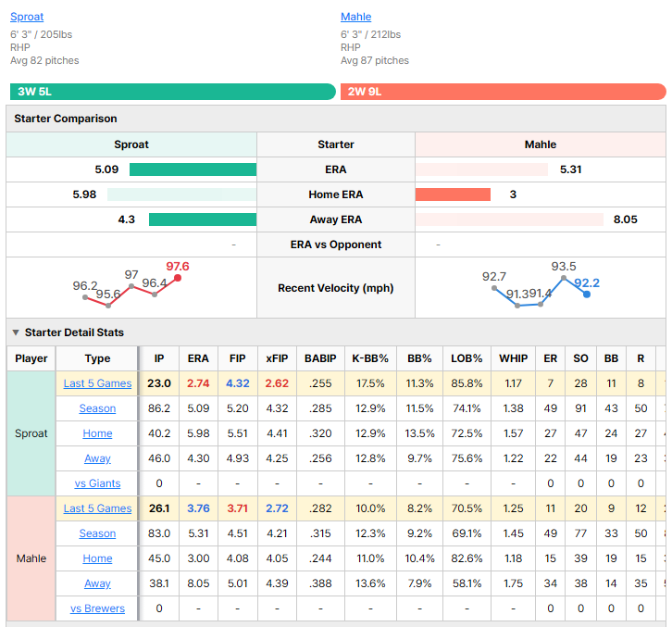
Task: Click the green 3W 5L record bar
Action: [173, 92]
